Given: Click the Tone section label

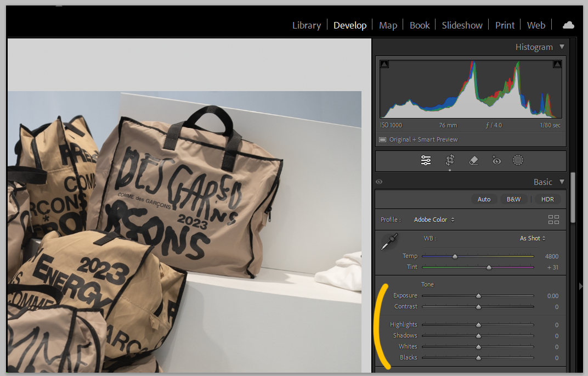Looking at the screenshot, I should click(x=427, y=284).
